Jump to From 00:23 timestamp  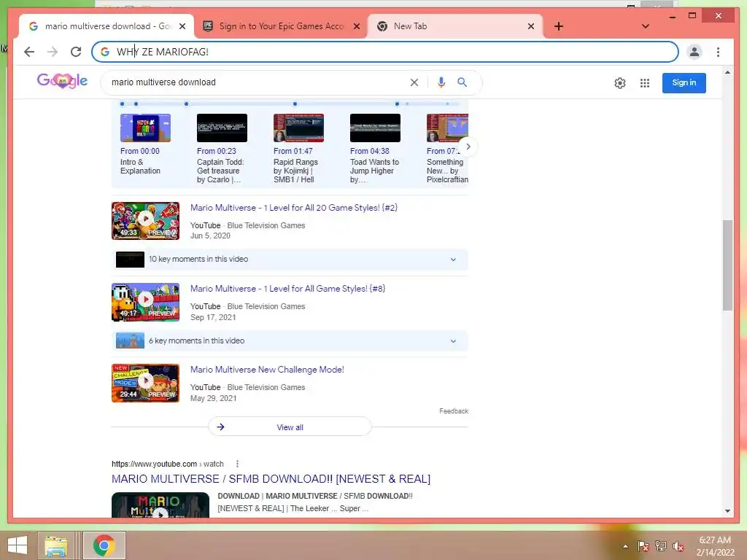point(216,151)
